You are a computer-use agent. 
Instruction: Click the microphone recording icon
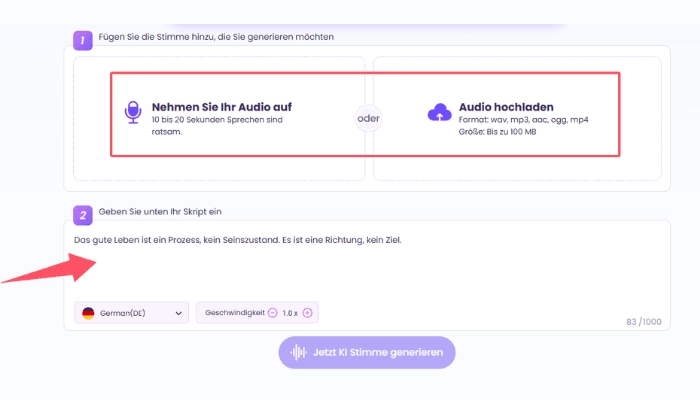pos(132,112)
